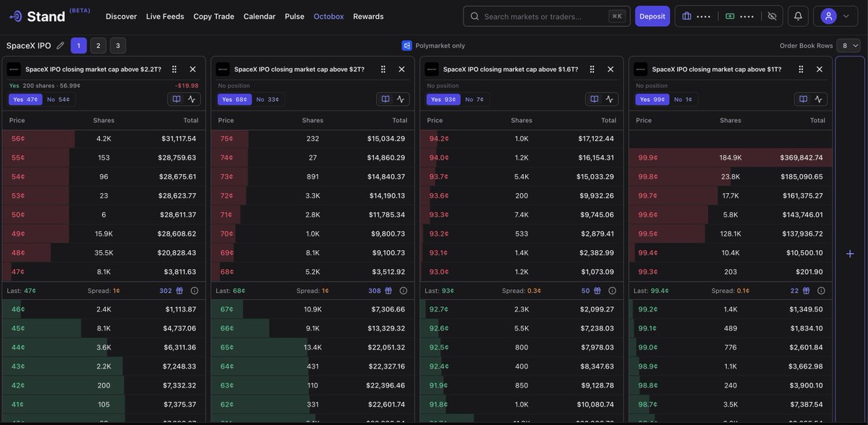Open Live Feeds
The image size is (868, 425).
165,16
